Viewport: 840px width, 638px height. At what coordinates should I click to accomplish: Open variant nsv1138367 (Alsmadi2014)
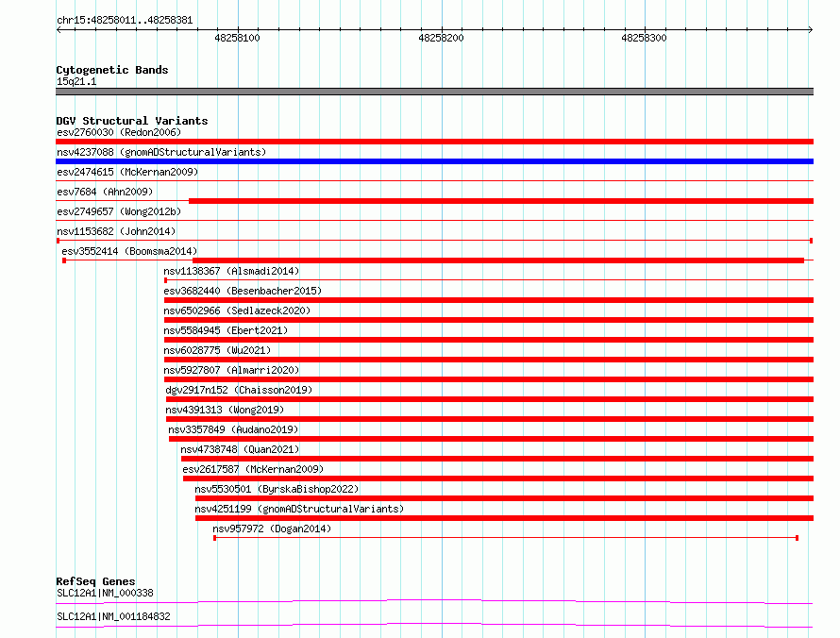pos(231,271)
